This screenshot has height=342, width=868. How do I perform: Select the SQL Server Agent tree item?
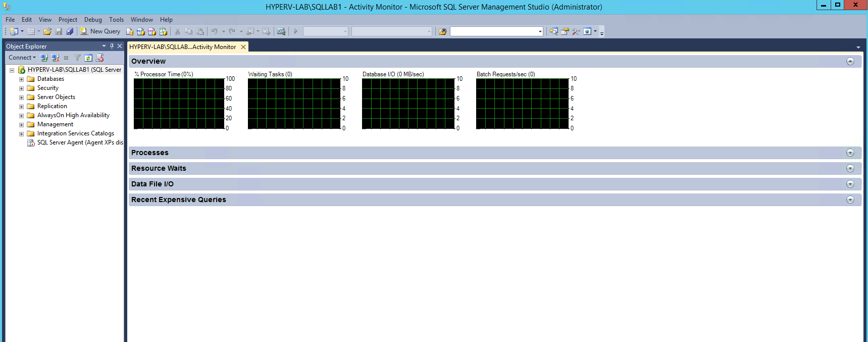75,142
